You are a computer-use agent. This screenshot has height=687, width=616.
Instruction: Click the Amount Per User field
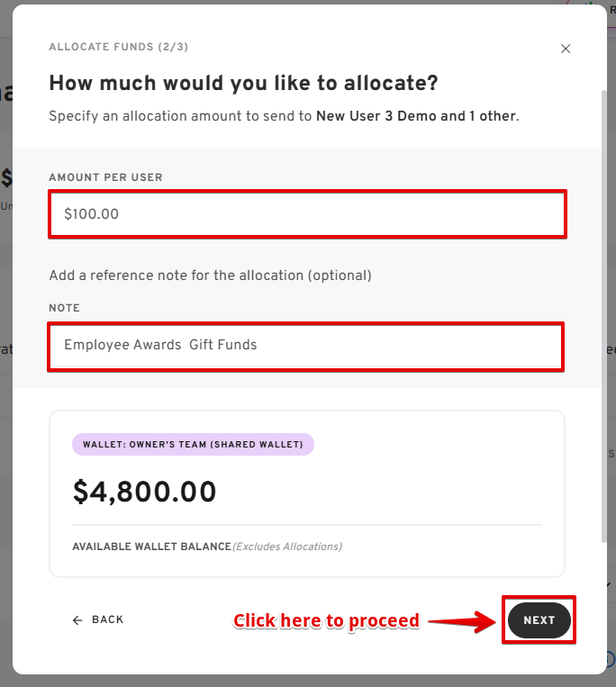(307, 214)
